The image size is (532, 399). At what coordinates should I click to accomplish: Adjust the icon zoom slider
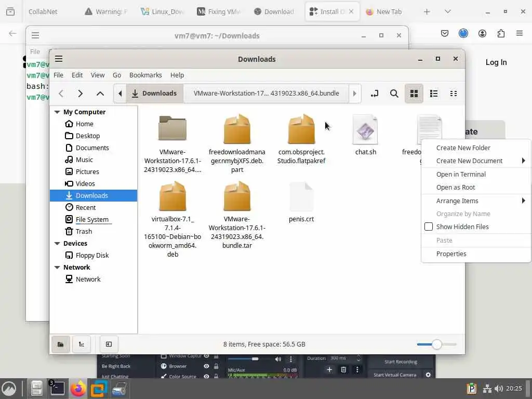[436, 344]
